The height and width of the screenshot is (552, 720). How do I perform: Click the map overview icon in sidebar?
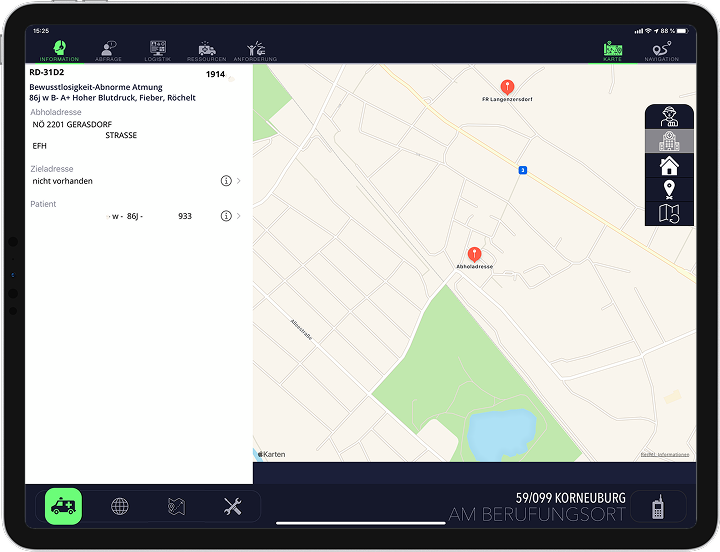pos(669,213)
